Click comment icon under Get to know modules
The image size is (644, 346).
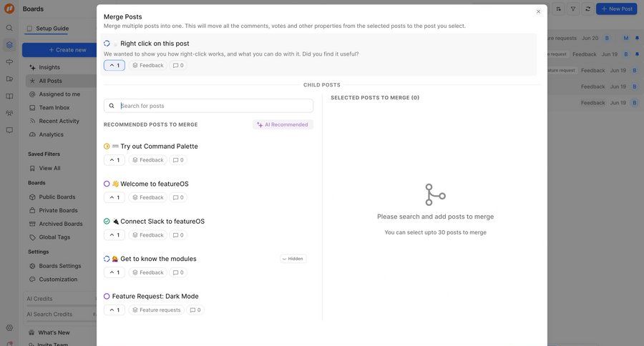tap(178, 272)
